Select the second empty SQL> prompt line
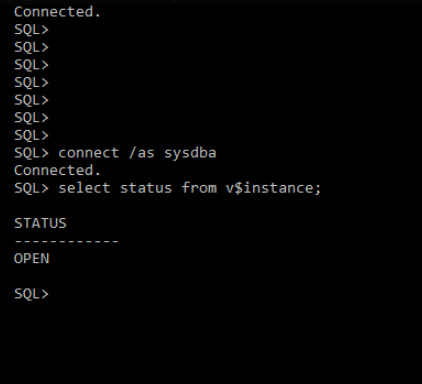This screenshot has height=384, width=422. tap(31, 47)
